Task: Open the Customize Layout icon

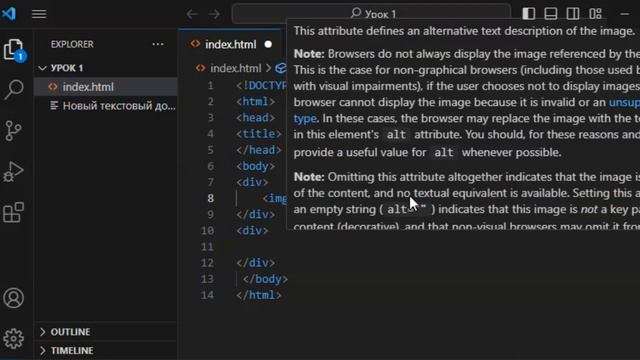Action: click(596, 14)
